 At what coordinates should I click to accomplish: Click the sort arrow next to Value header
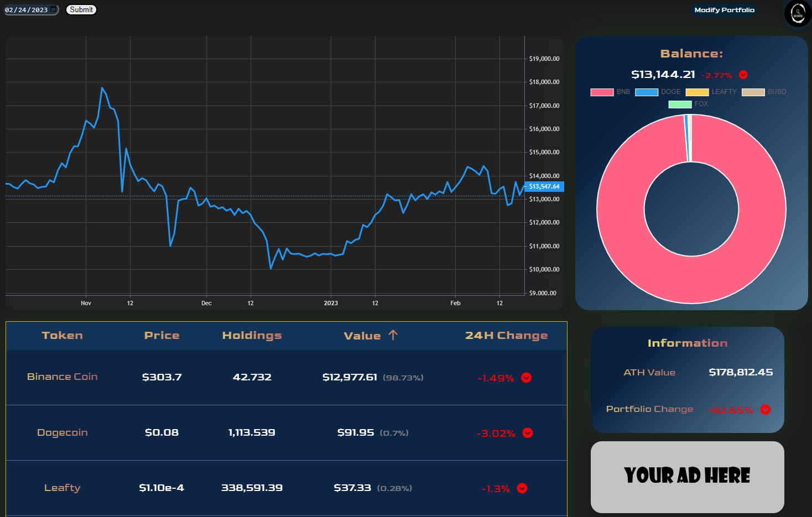pyautogui.click(x=393, y=335)
